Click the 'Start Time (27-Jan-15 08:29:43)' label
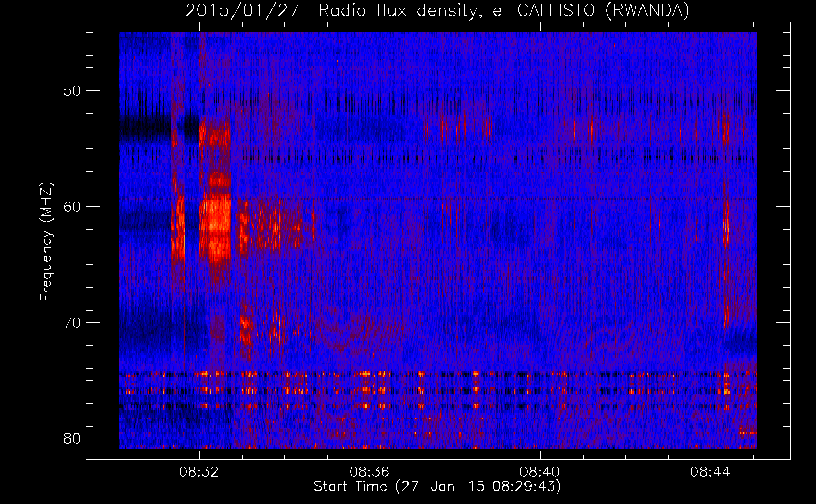 [x=437, y=487]
